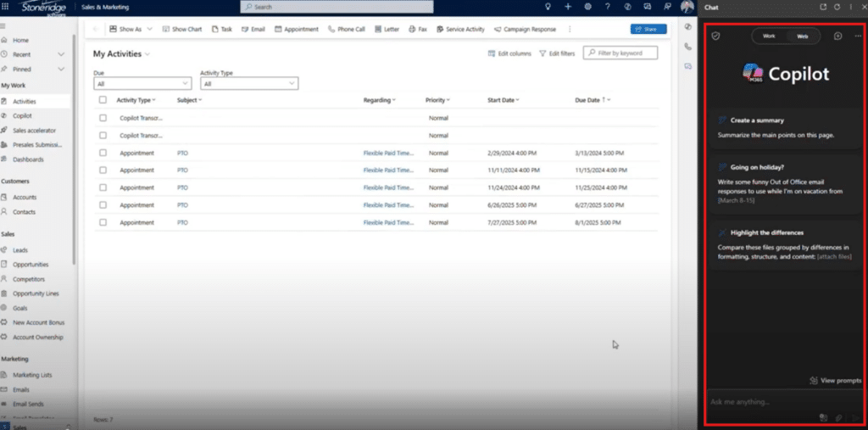Switch to the Web tab in Copilot
This screenshot has height=430, width=868.
point(802,36)
